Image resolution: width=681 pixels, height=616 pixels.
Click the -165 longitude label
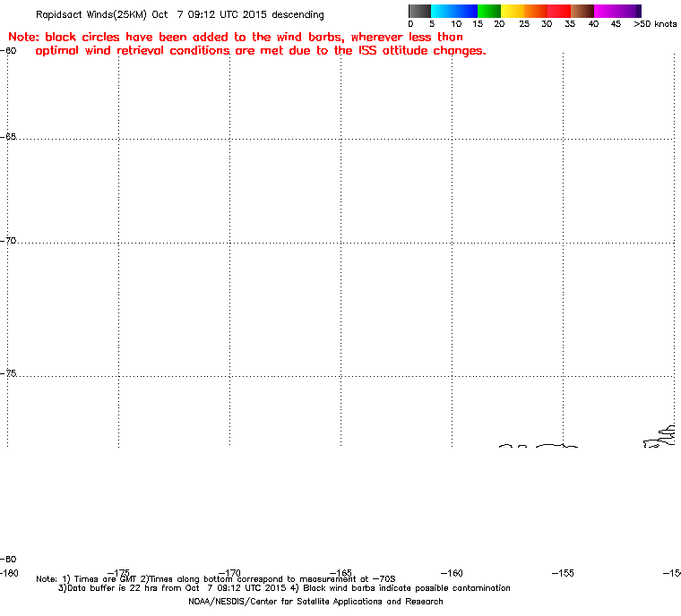click(340, 573)
